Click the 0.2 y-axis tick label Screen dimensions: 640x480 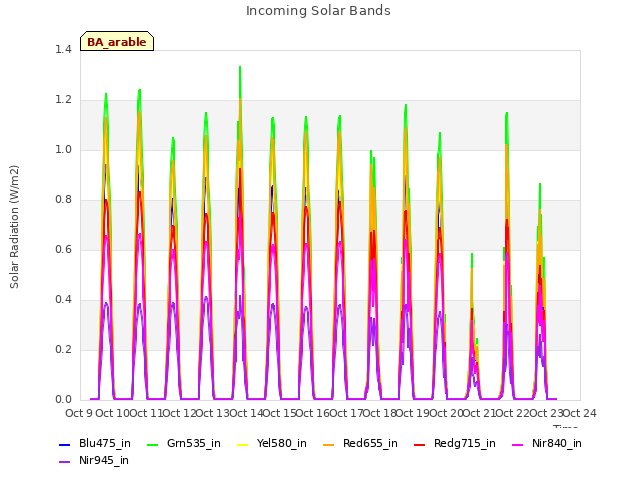(x=63, y=350)
